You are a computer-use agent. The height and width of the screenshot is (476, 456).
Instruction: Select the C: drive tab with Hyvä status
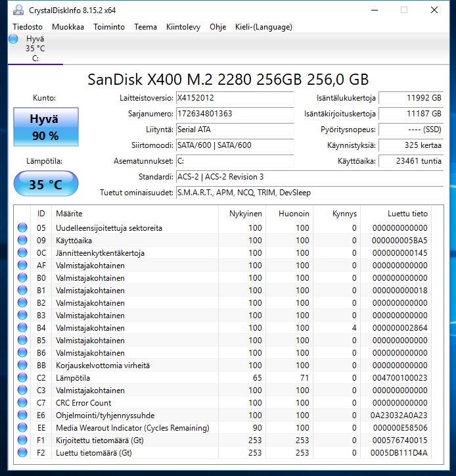(35, 49)
